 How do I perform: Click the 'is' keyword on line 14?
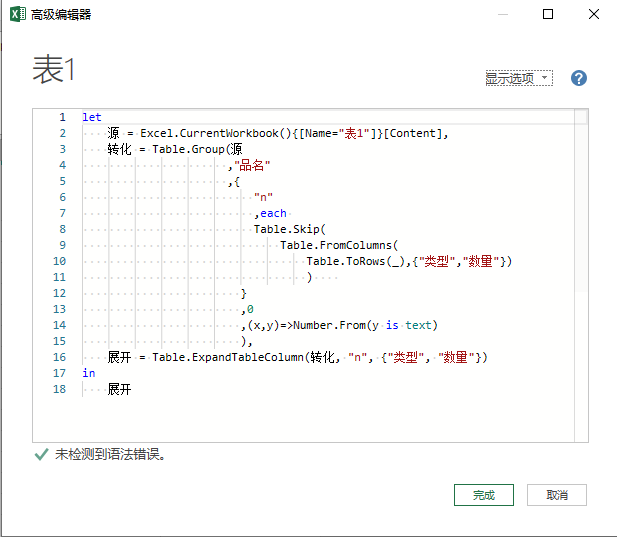(392, 325)
